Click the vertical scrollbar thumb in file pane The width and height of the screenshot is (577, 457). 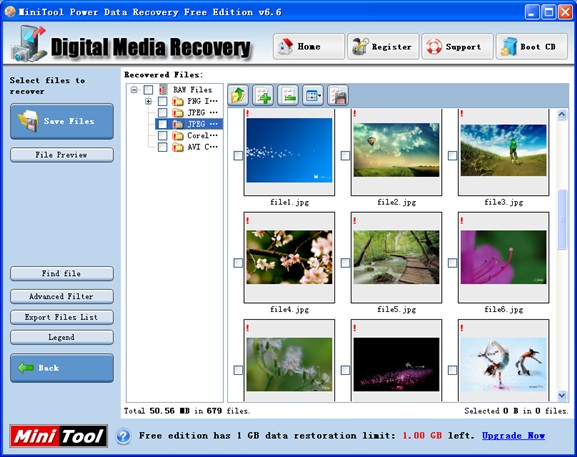[562, 220]
